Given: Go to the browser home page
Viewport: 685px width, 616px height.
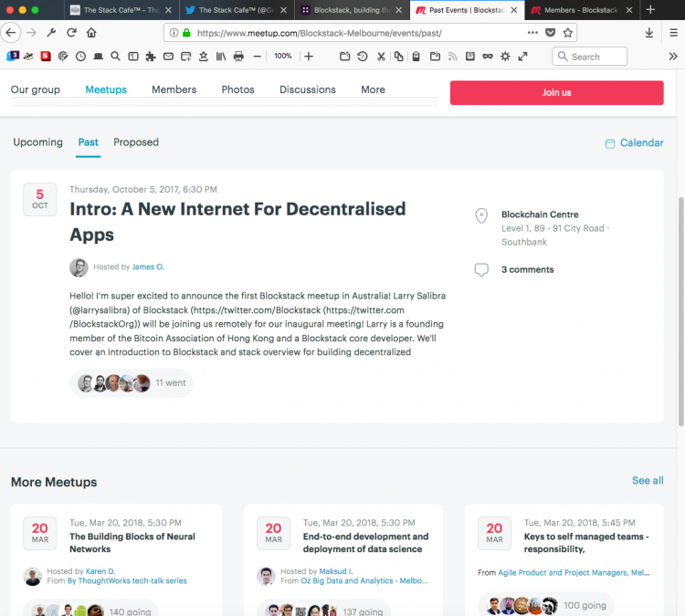Looking at the screenshot, I should point(91,33).
